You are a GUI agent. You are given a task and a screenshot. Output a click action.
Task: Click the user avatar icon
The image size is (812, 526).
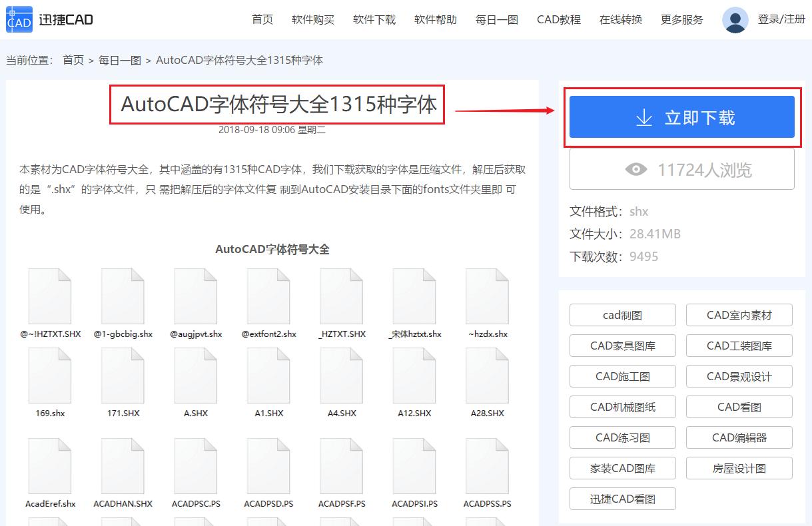coord(735,20)
